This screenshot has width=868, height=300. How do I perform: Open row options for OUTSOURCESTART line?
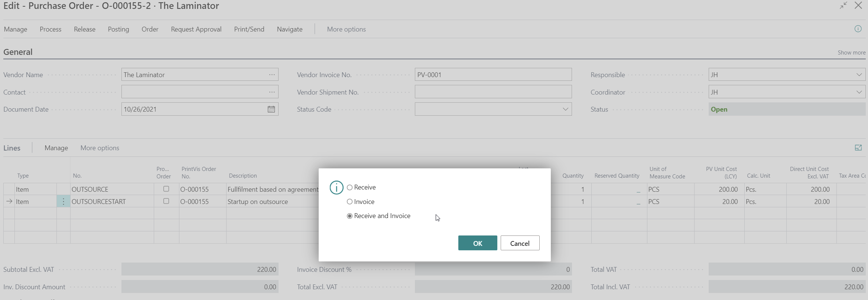click(64, 201)
